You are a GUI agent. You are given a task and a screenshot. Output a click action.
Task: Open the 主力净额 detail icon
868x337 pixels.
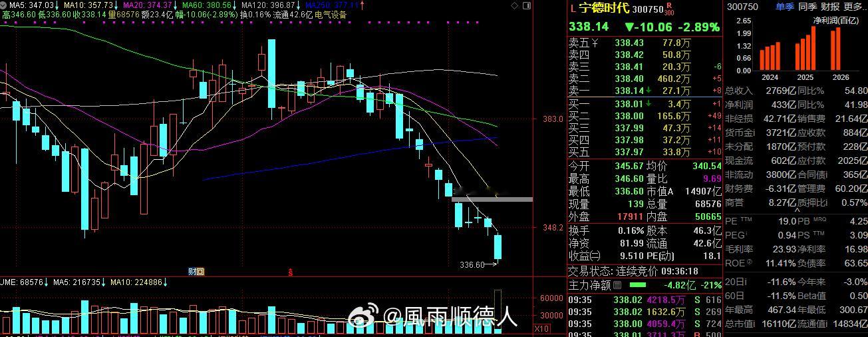coord(616,285)
